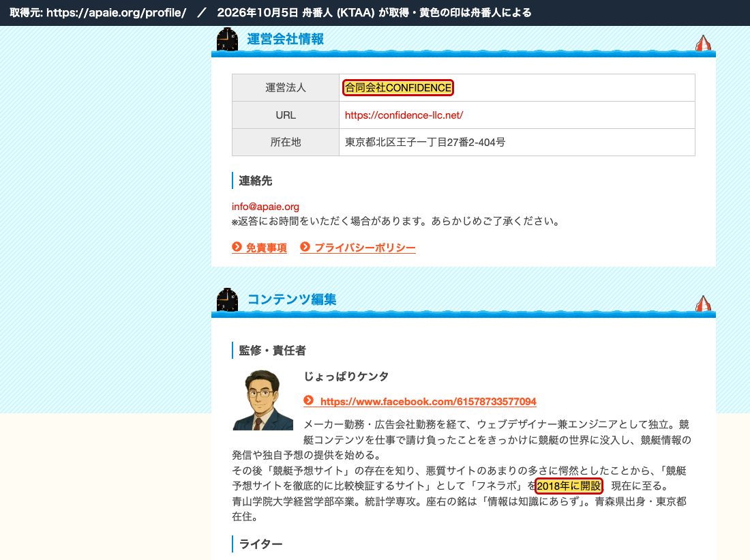Click the highlighted 2018年に開設 text
The width and height of the screenshot is (750, 560).
pyautogui.click(x=569, y=486)
